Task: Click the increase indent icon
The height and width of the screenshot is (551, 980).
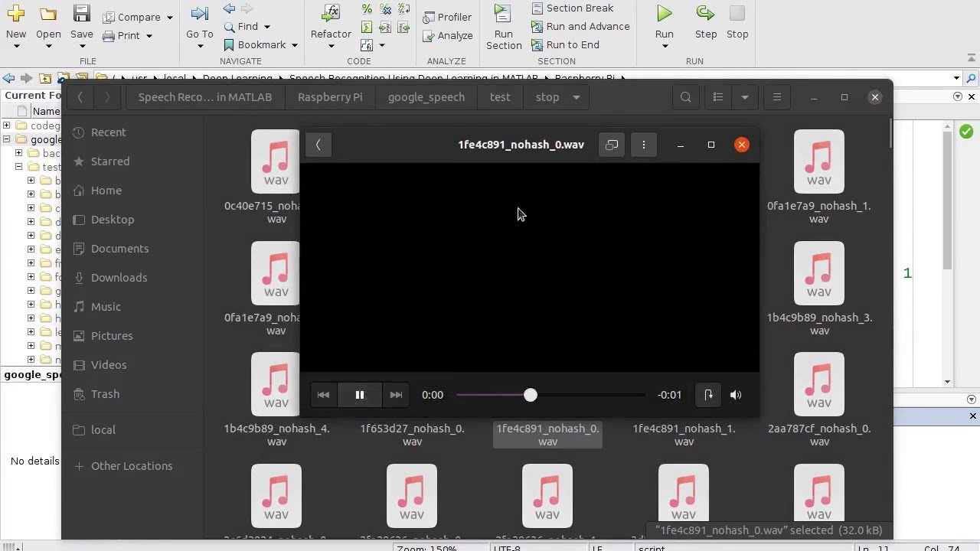Action: point(385,28)
